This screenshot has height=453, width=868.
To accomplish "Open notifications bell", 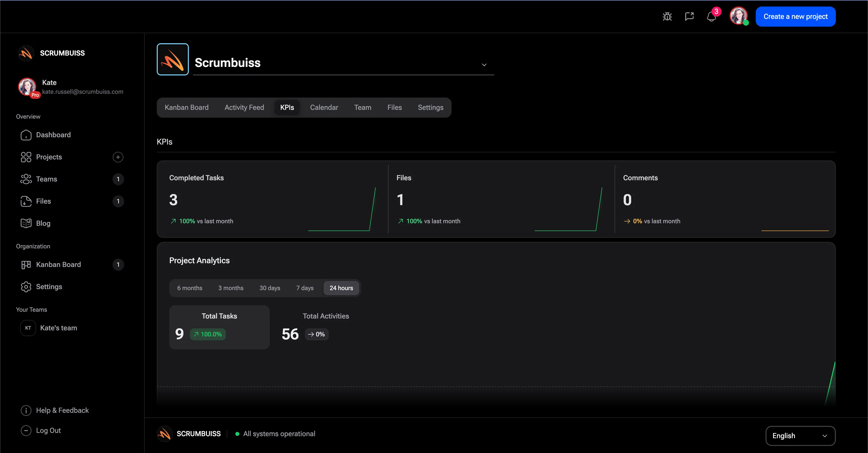I will click(x=711, y=17).
